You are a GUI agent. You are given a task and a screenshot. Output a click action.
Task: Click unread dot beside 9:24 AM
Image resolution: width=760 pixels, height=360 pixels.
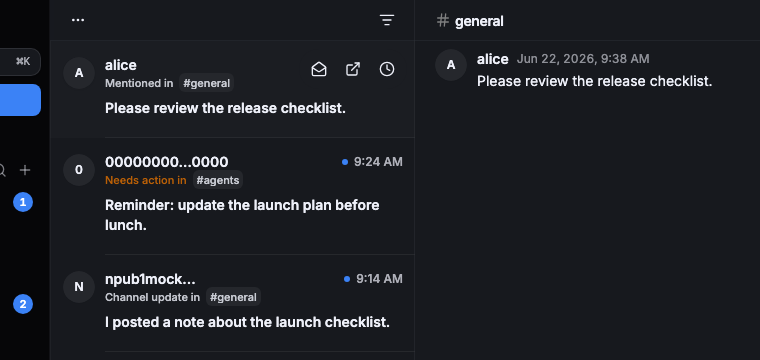pyautogui.click(x=345, y=162)
